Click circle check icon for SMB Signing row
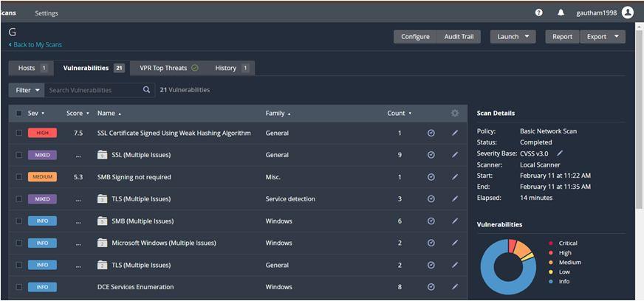The height and width of the screenshot is (301, 644). (x=431, y=177)
